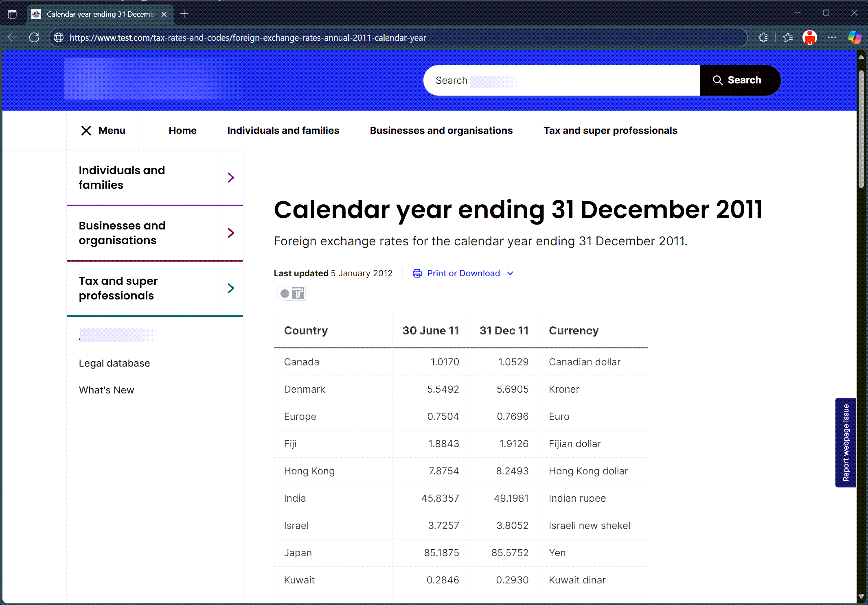Click the back arrow in browser toolbar
The width and height of the screenshot is (868, 605).
coord(12,37)
